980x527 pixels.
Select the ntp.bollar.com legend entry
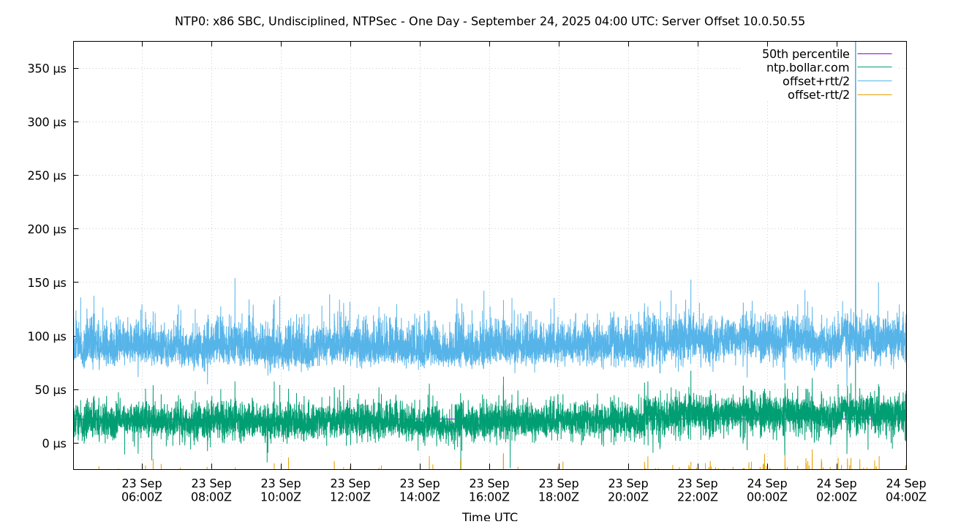click(x=807, y=67)
